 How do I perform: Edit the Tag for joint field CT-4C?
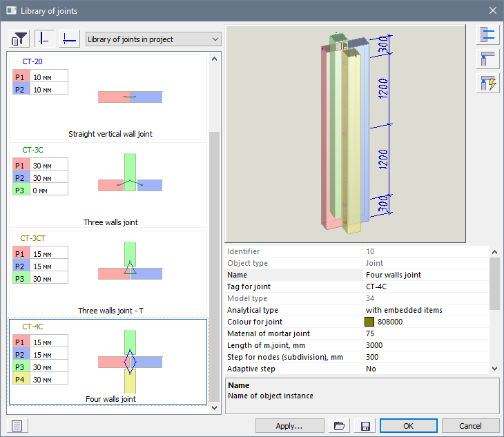[425, 287]
